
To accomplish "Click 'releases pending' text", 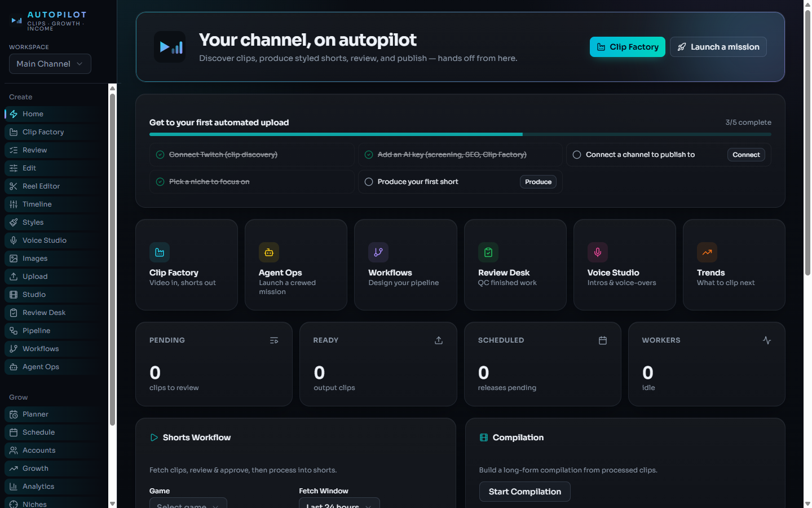I will 507,388.
